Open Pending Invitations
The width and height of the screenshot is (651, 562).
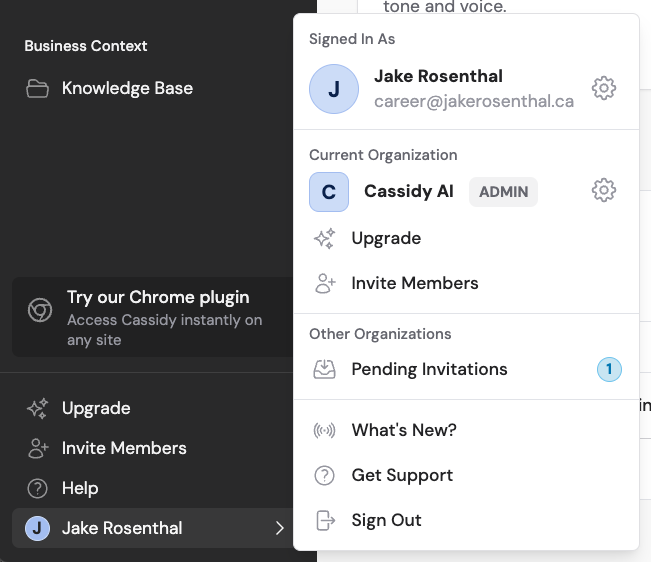pos(466,369)
